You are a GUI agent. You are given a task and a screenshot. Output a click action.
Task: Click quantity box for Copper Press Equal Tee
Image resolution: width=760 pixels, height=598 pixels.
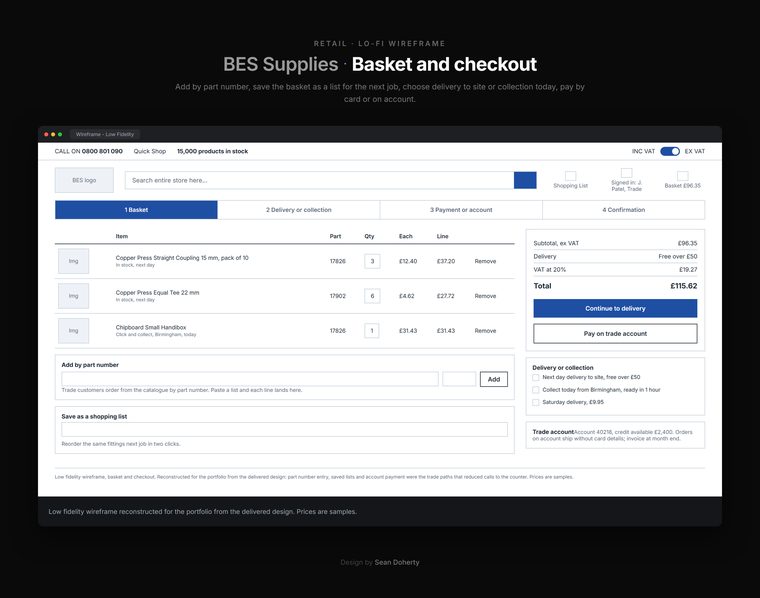(x=372, y=296)
